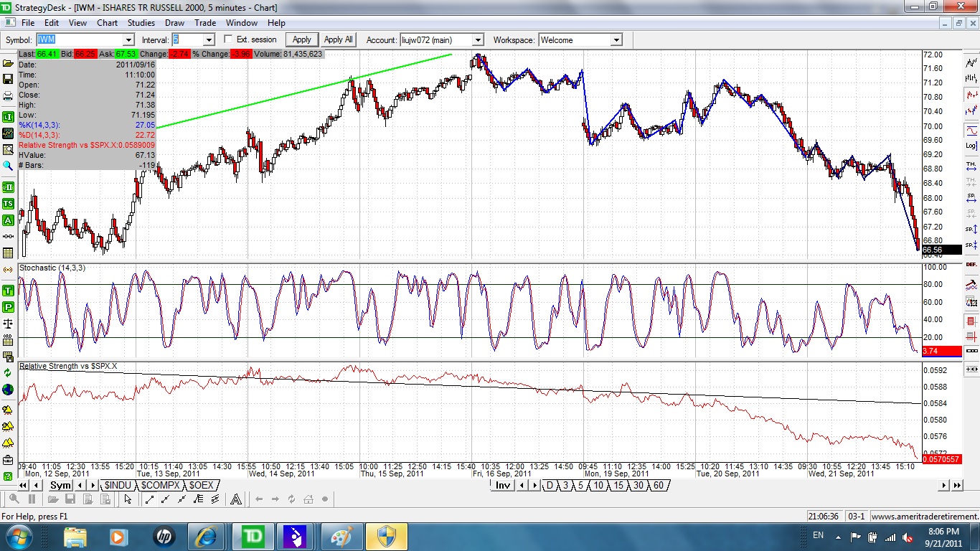Viewport: 980px width, 551px height.
Task: Open the File menu
Action: coord(28,23)
